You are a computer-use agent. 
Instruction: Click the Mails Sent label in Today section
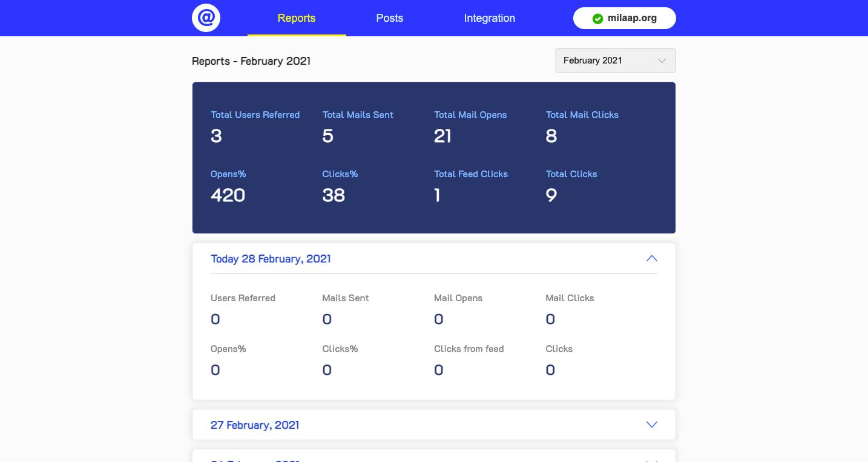coord(346,298)
